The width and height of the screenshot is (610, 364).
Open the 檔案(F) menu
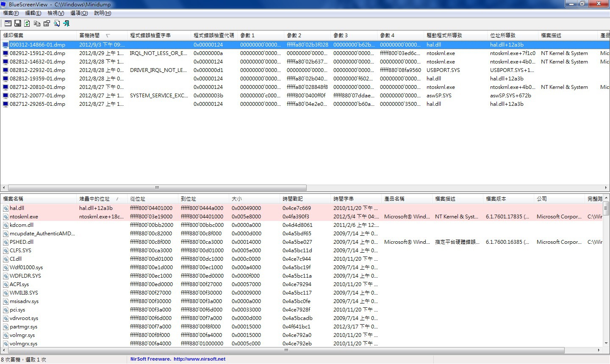tap(11, 13)
